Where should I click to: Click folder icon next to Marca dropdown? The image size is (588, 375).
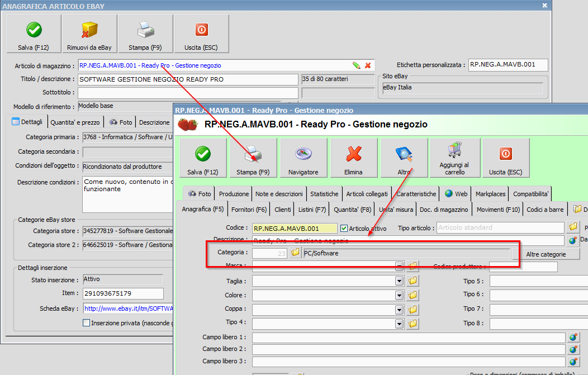tap(412, 266)
